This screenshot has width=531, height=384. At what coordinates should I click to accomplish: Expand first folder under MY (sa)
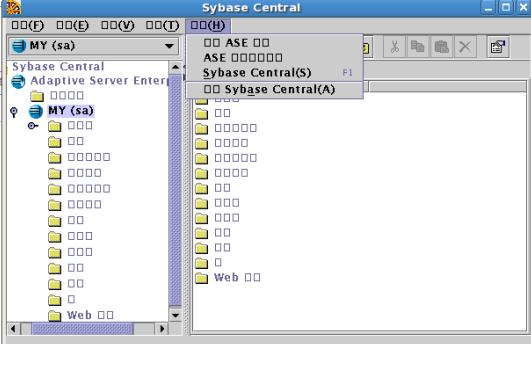(x=33, y=126)
